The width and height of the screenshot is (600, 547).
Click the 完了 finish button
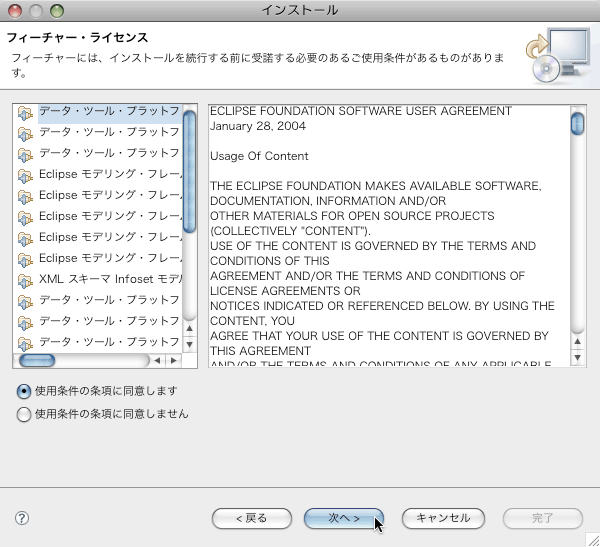coord(543,518)
